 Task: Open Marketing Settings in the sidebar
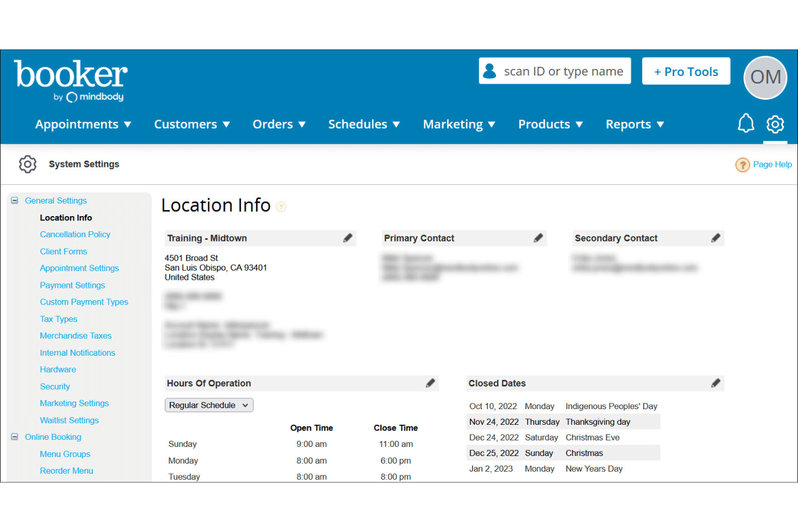[74, 403]
